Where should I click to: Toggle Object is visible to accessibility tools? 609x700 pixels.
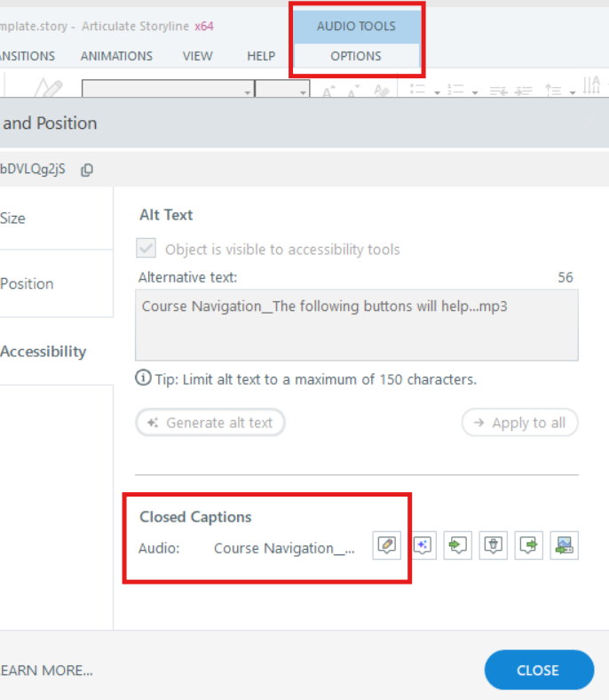point(147,250)
